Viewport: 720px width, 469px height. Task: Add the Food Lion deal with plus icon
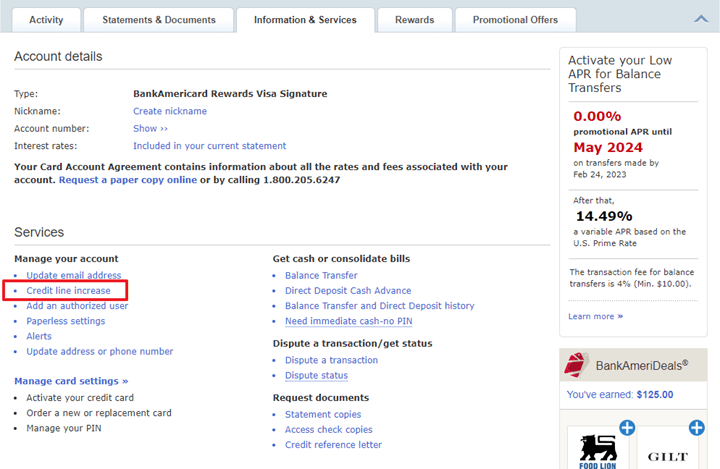tap(627, 428)
